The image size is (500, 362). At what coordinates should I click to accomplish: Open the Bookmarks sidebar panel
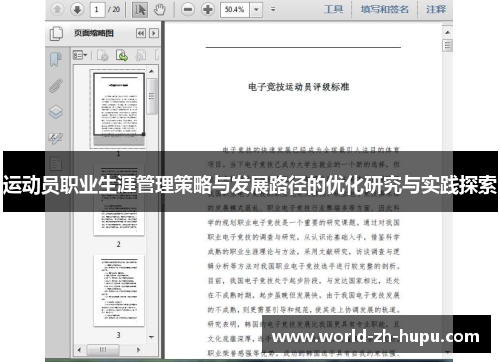click(x=56, y=60)
